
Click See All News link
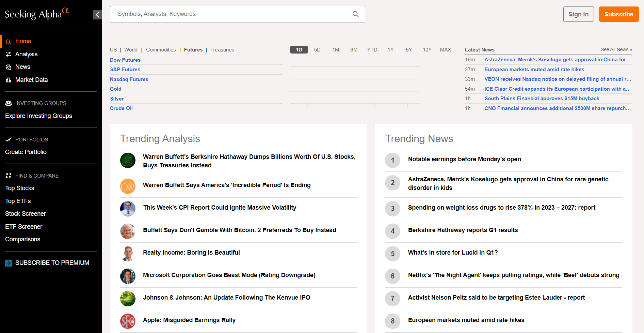point(616,49)
